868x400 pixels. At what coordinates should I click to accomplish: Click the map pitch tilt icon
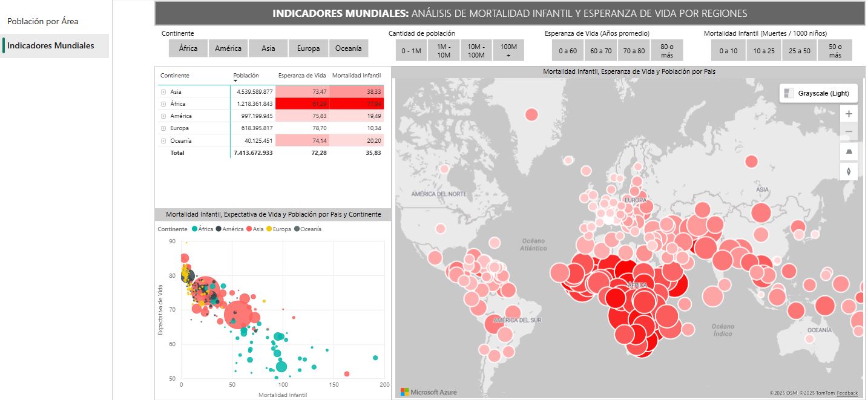click(849, 151)
